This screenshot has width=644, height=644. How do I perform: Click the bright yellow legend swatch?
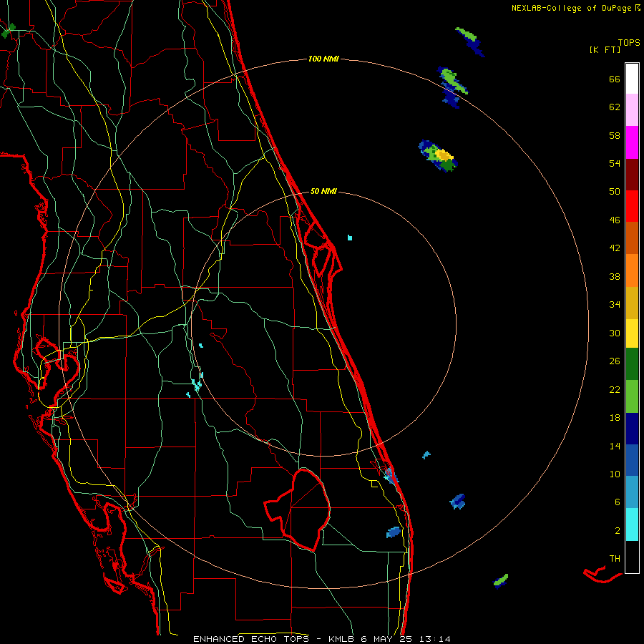click(632, 333)
